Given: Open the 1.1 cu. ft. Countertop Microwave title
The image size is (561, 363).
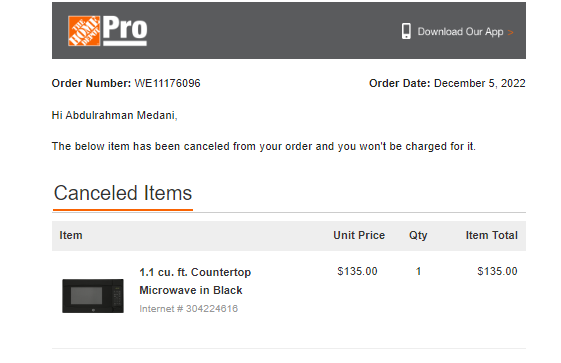Looking at the screenshot, I should 195,272.
